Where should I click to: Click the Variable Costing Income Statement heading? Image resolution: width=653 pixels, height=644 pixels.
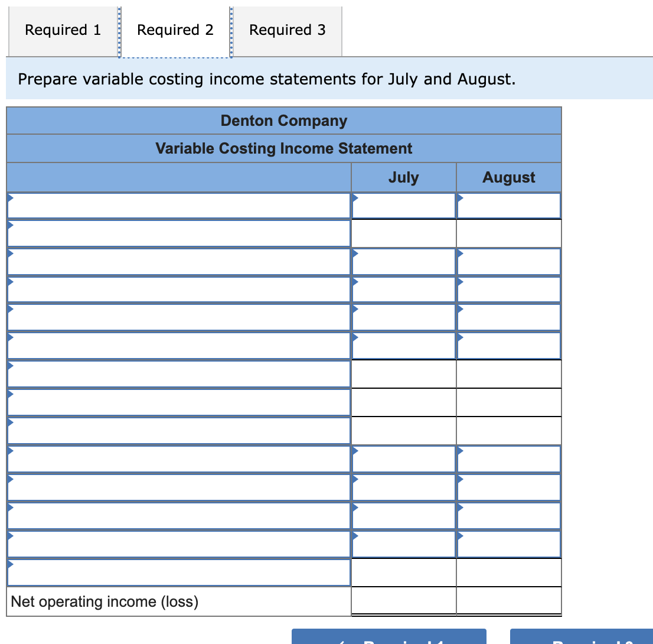point(284,148)
